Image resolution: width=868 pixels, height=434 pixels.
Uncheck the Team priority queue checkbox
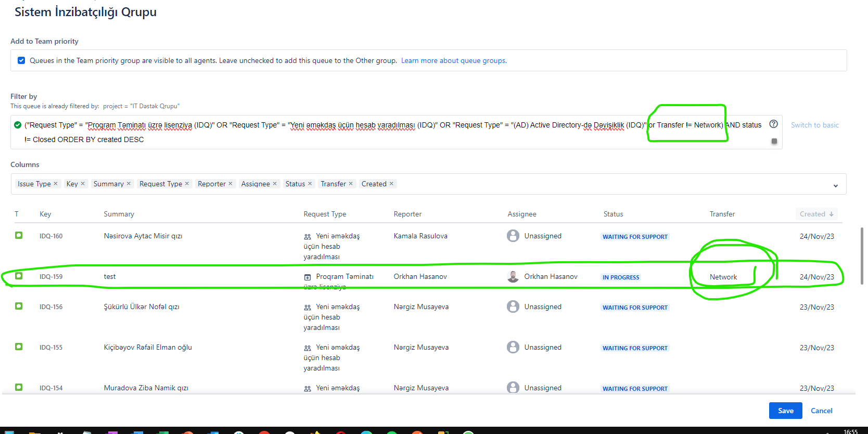coord(21,60)
